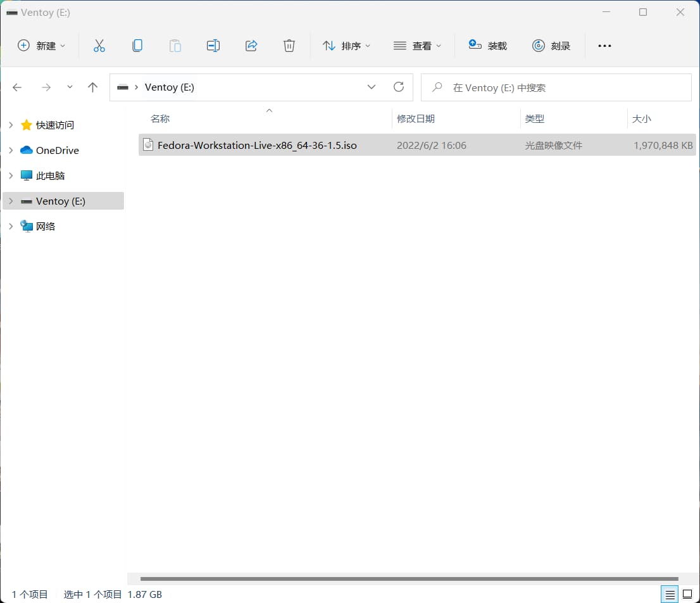Click the 光盘映像文件 type cell

554,146
